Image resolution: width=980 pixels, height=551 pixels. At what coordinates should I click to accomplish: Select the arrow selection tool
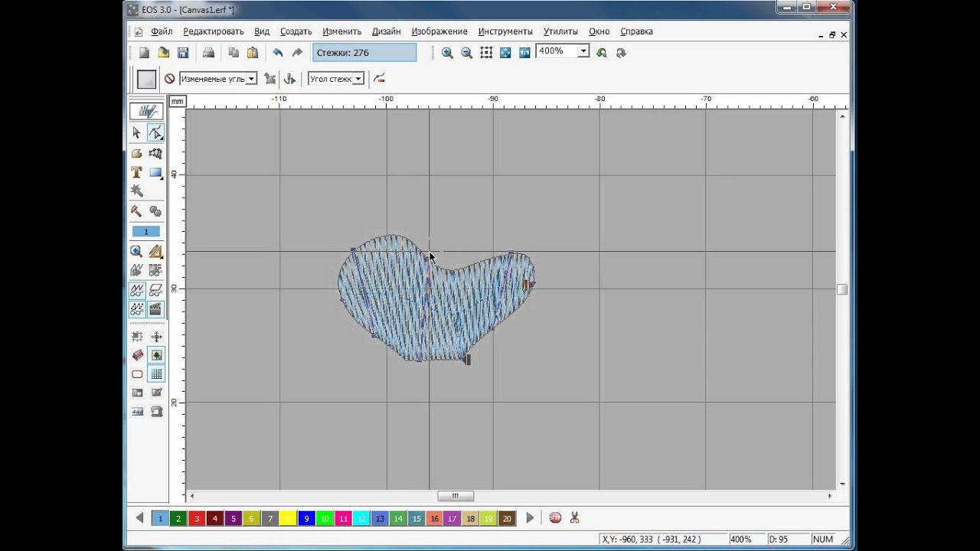coord(136,133)
